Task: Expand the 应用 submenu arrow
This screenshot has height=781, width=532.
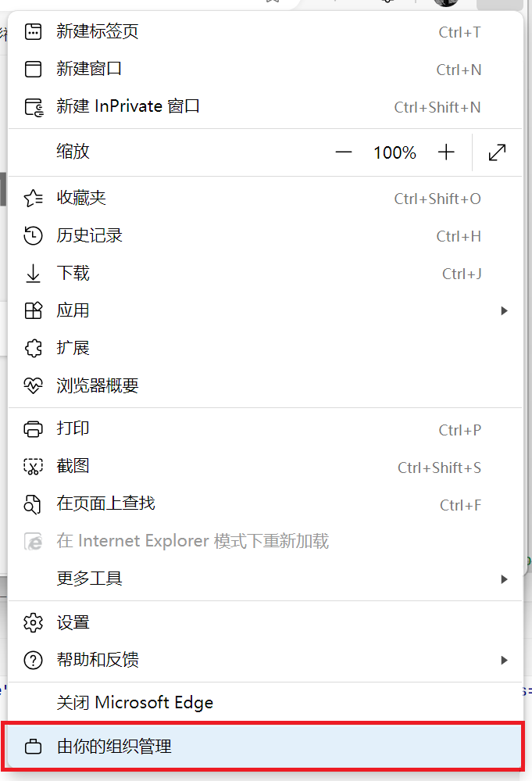Action: tap(505, 310)
